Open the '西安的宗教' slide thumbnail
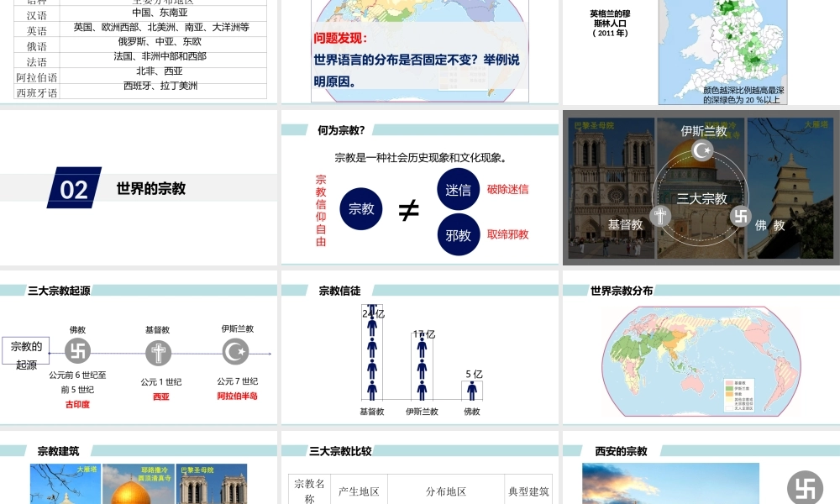The image size is (840, 504). (701, 468)
